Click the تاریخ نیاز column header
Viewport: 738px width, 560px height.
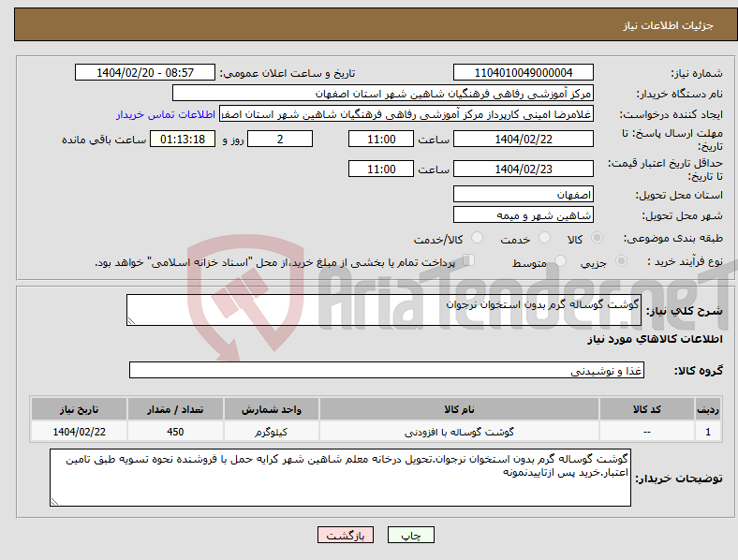[x=79, y=409]
